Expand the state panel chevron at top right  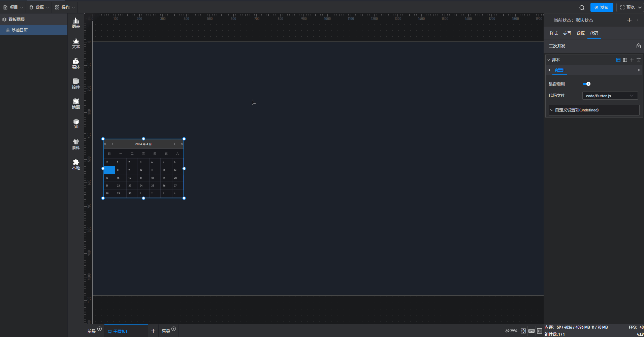pyautogui.click(x=638, y=20)
